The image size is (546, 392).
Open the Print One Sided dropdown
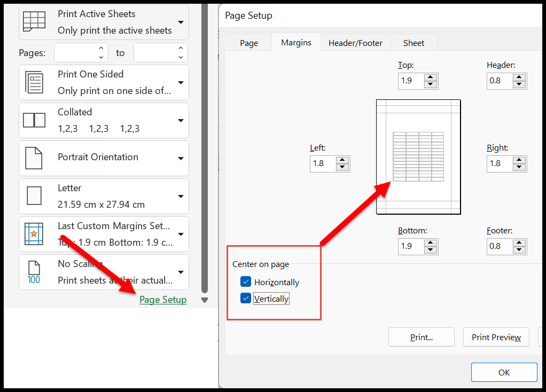pyautogui.click(x=181, y=82)
